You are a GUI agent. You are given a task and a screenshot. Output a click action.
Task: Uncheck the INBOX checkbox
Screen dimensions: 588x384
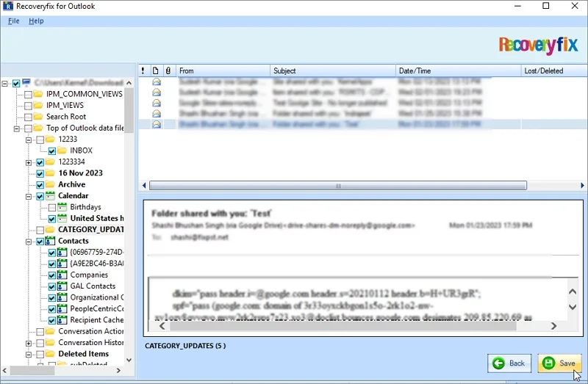(52, 151)
